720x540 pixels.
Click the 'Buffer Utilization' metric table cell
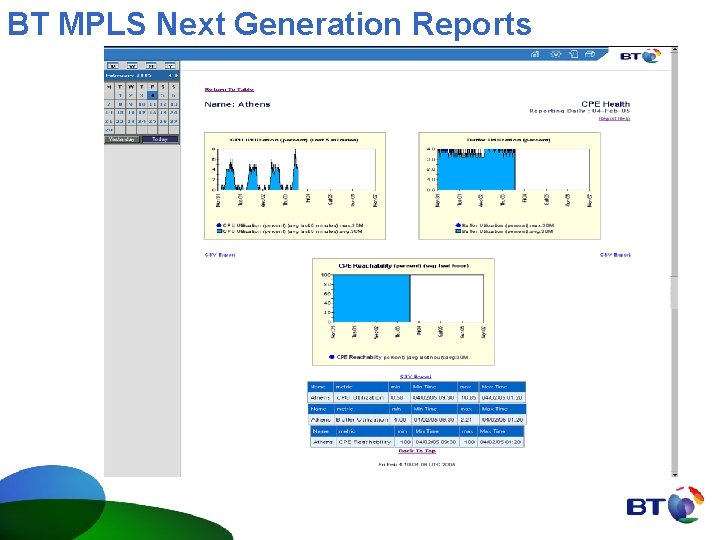[362, 420]
